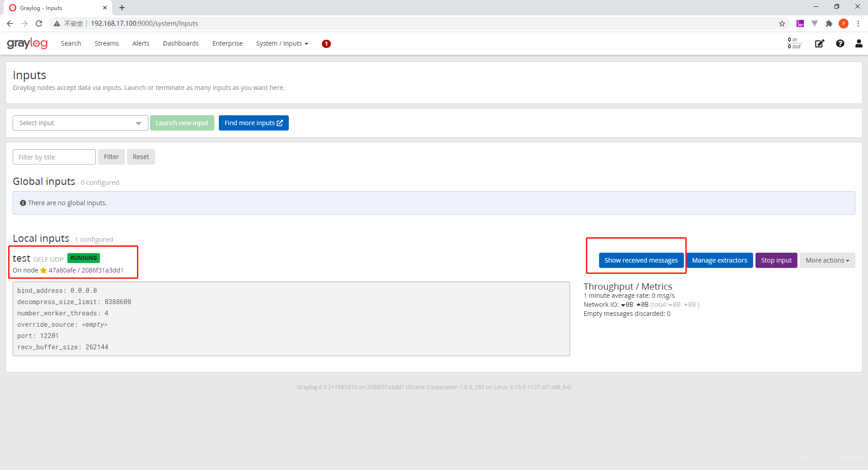Click the browser forward arrow

(x=24, y=23)
